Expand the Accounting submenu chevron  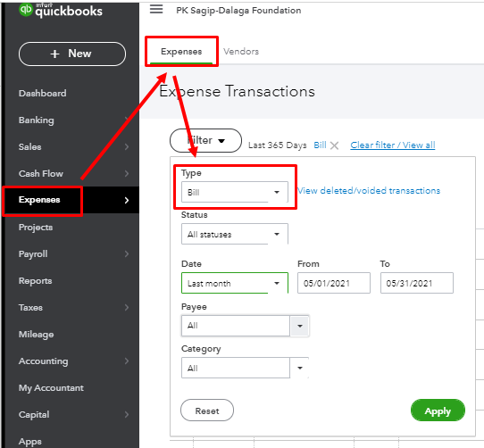tap(127, 361)
